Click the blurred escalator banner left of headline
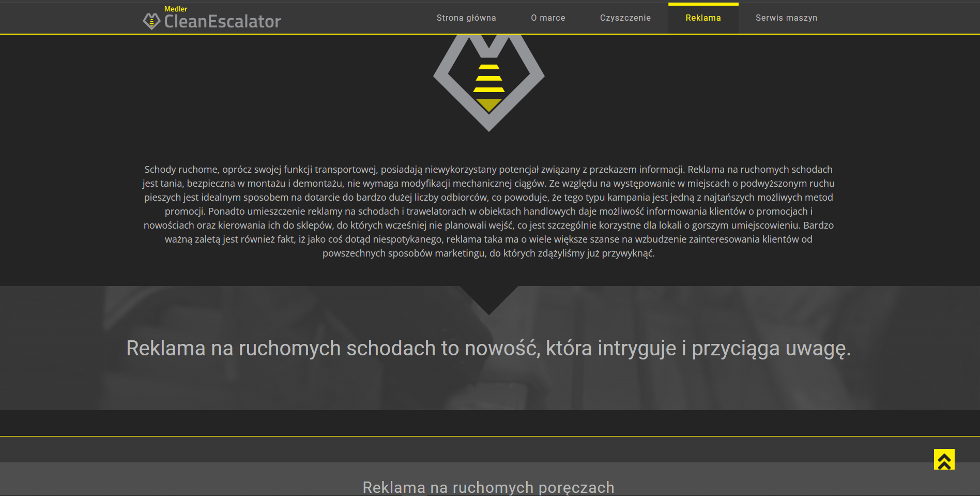Screen dimensions: 980x496 click(62, 348)
